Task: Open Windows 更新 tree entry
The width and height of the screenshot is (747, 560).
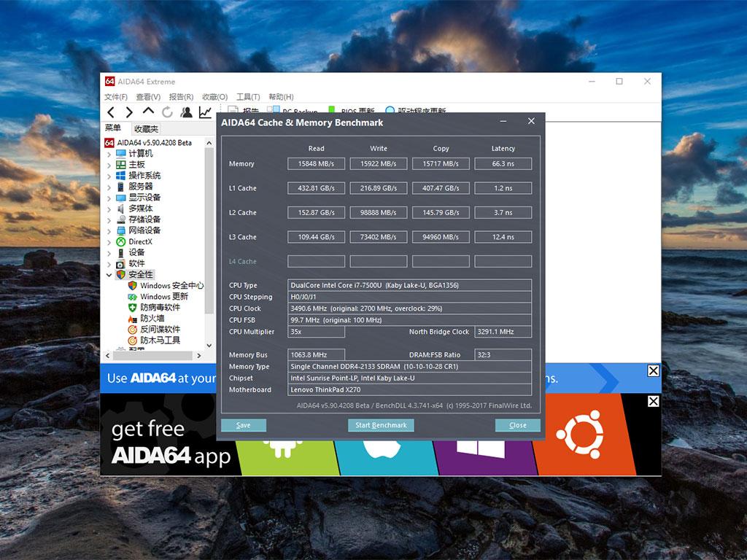Action: click(164, 296)
